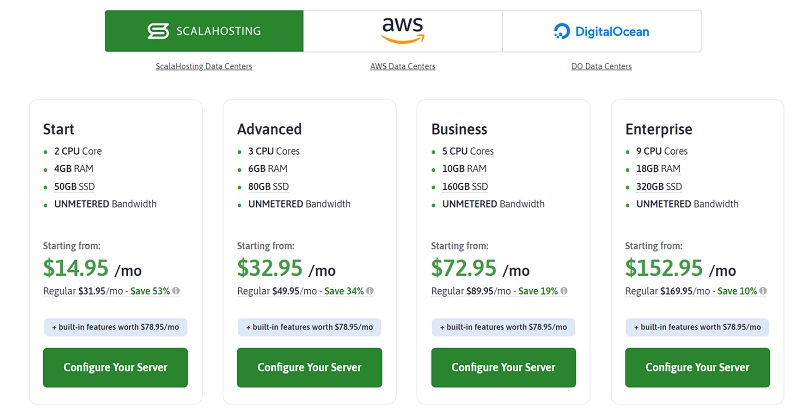This screenshot has width=800, height=412.
Task: Select the ScalaHosting provider tab
Action: pyautogui.click(x=204, y=31)
